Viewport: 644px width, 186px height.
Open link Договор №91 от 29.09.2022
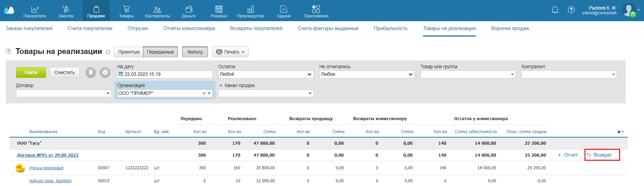48,155
